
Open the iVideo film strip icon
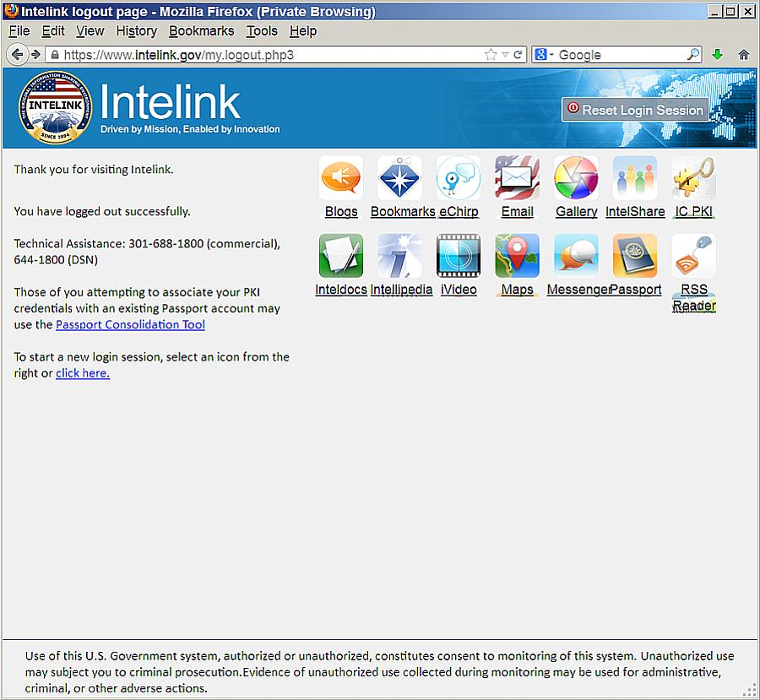pyautogui.click(x=459, y=256)
